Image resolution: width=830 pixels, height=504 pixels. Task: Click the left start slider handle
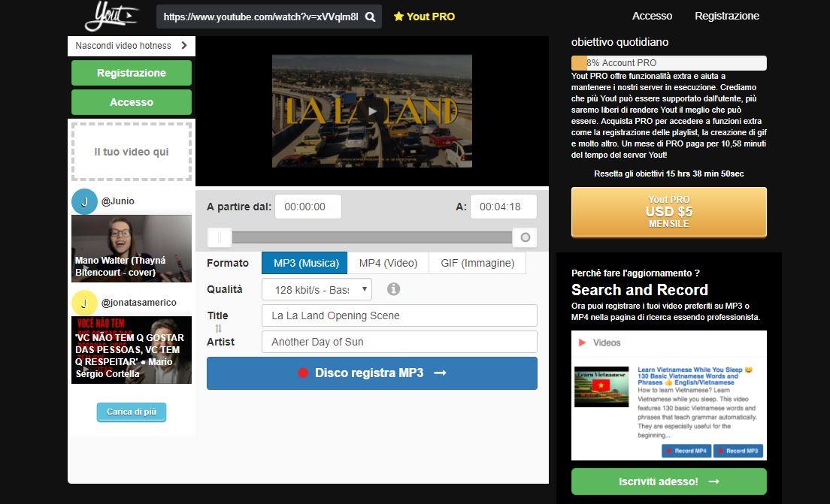[x=220, y=237]
